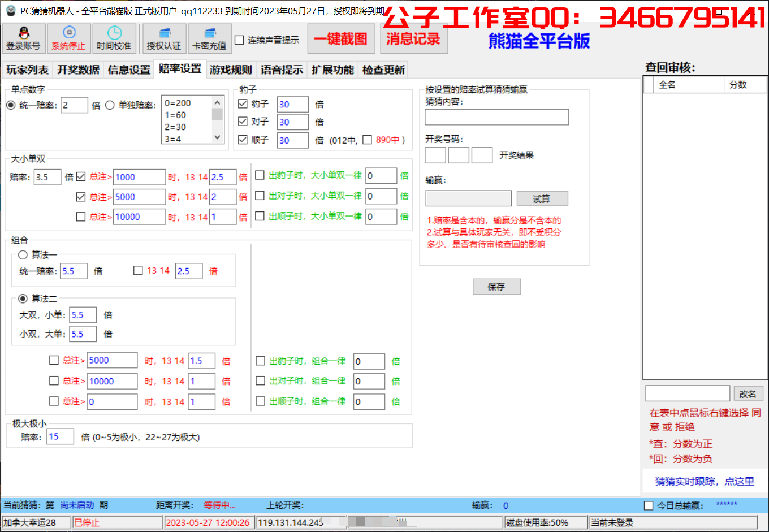
Task: Toggle the 对子 checkbox
Action: [243, 122]
